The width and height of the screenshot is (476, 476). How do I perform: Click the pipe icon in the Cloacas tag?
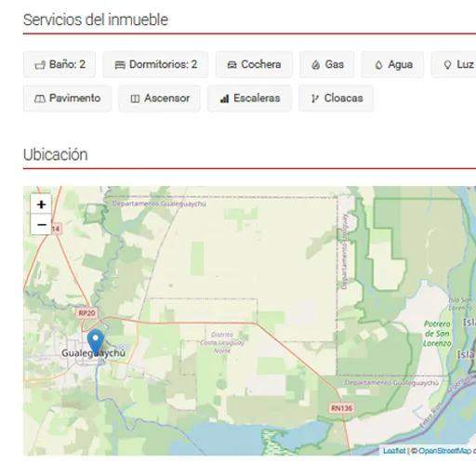coord(315,99)
